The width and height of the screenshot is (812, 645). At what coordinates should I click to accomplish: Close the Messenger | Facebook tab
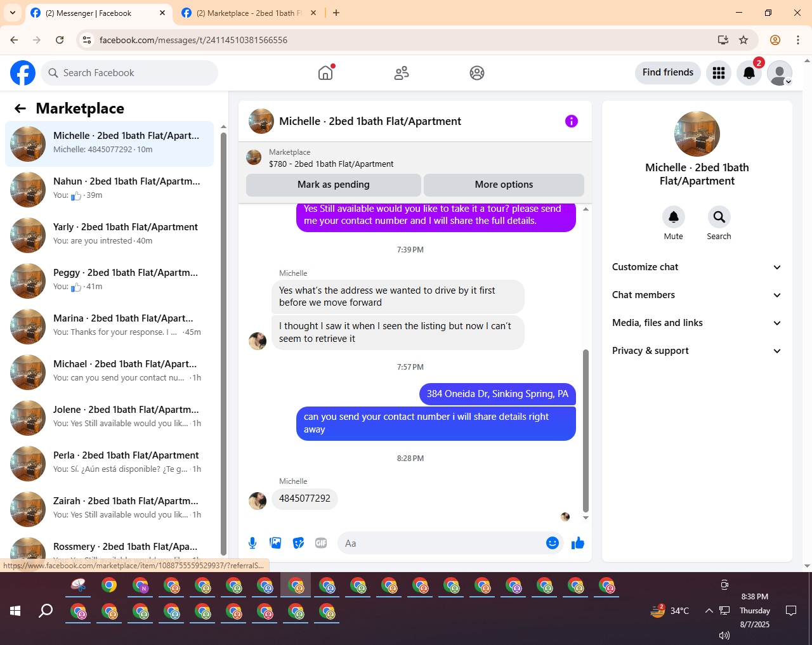tap(162, 13)
